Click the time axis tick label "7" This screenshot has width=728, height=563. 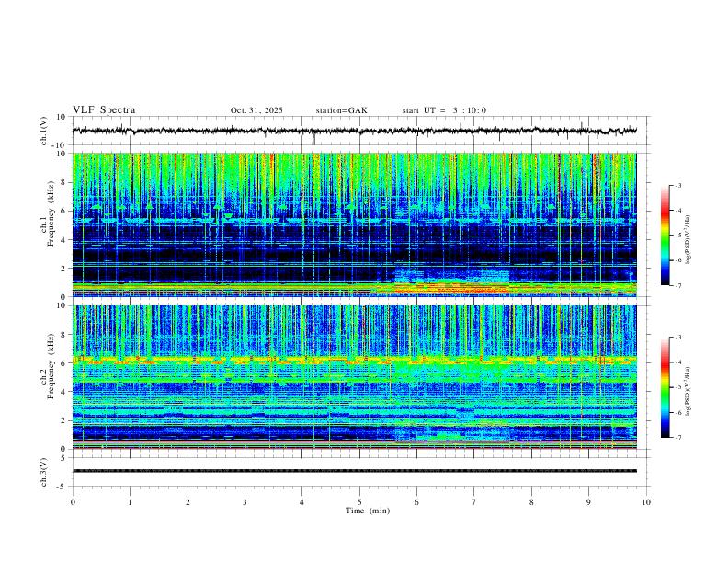tap(474, 502)
